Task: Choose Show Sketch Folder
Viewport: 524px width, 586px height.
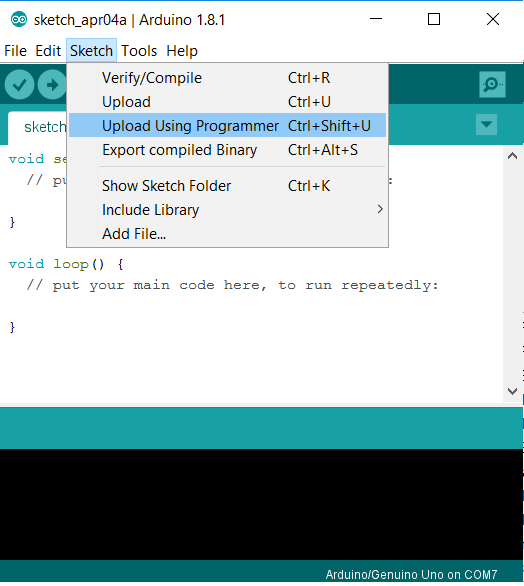Action: tap(227, 186)
